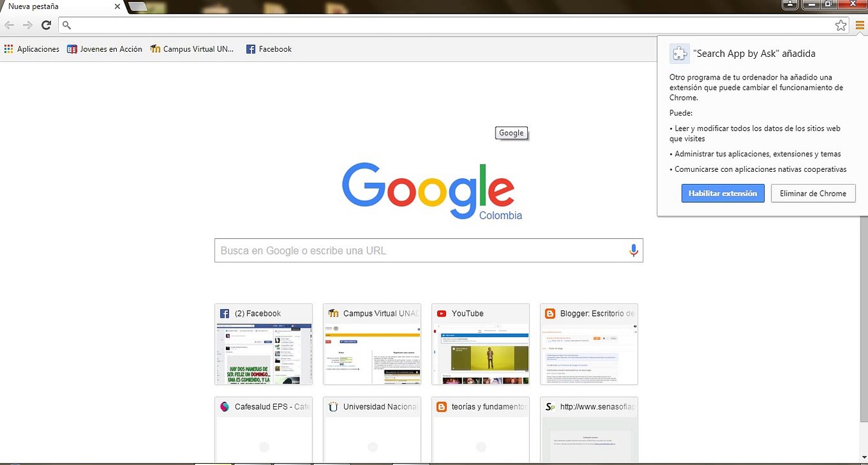The width and height of the screenshot is (868, 465).
Task: Go back with the browser back arrow
Action: pyautogui.click(x=9, y=25)
